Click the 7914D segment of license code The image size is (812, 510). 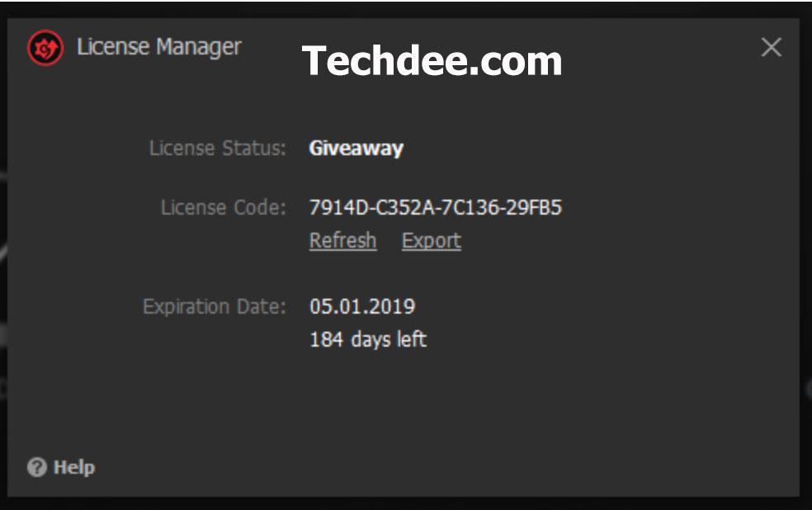pos(337,207)
